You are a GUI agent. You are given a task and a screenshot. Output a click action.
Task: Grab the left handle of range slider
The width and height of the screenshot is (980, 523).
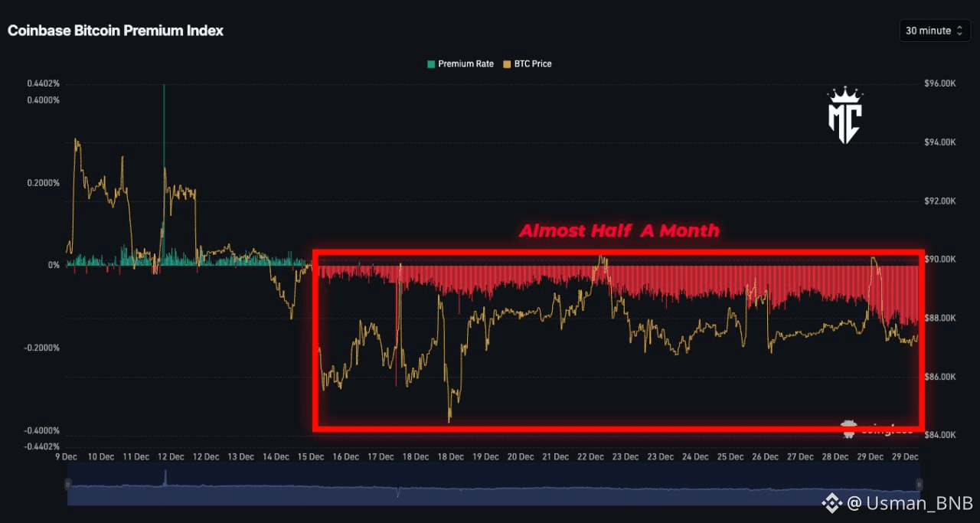[x=67, y=484]
